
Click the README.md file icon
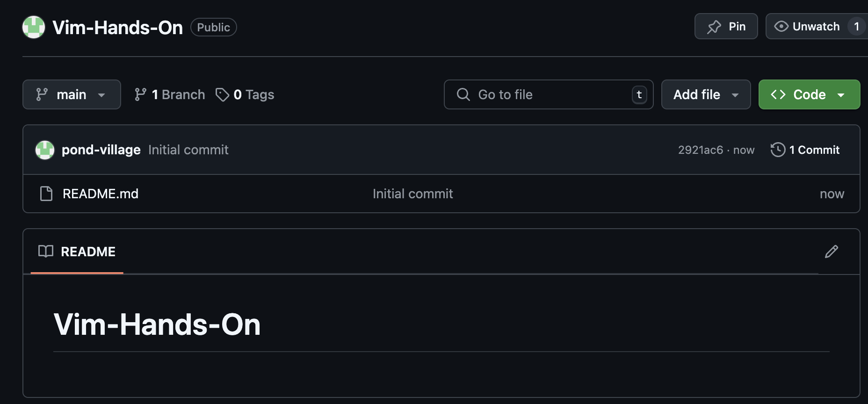click(x=46, y=194)
